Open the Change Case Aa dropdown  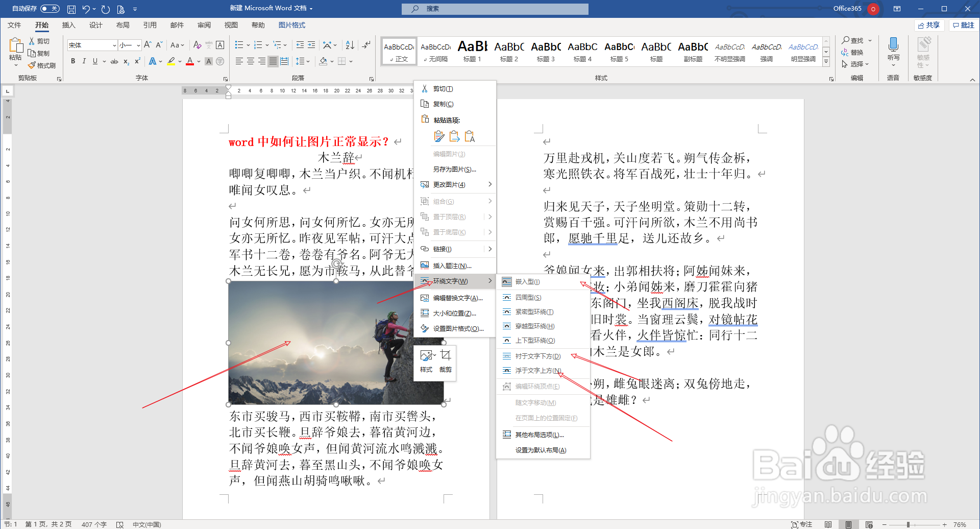tap(177, 45)
